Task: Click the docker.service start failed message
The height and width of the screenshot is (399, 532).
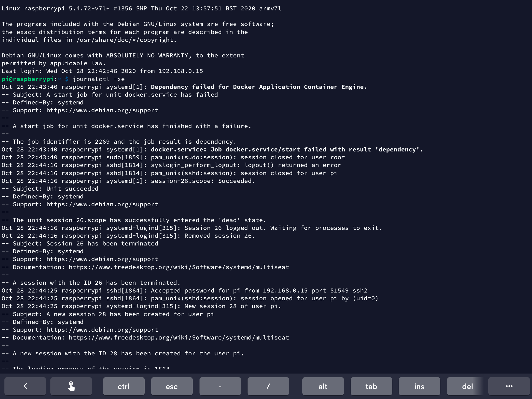Action: click(x=287, y=149)
